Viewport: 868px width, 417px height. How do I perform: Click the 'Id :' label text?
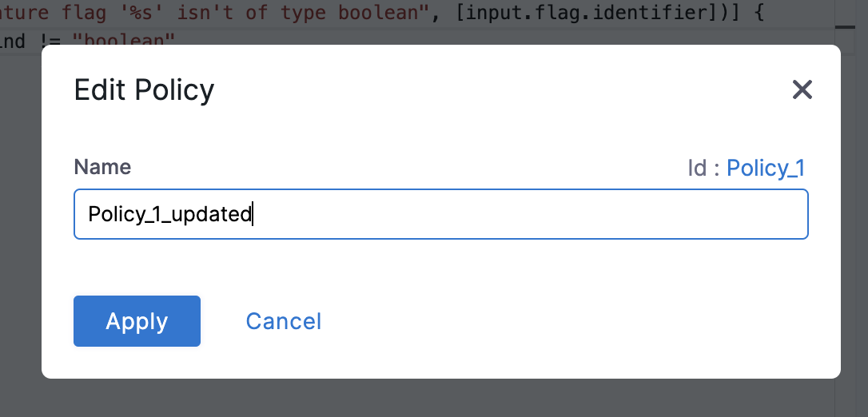coord(704,168)
